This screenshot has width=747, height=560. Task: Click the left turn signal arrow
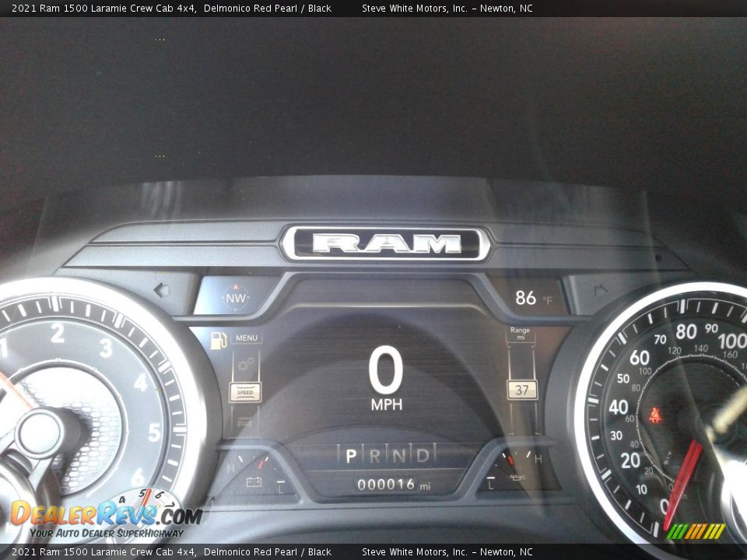pos(162,289)
